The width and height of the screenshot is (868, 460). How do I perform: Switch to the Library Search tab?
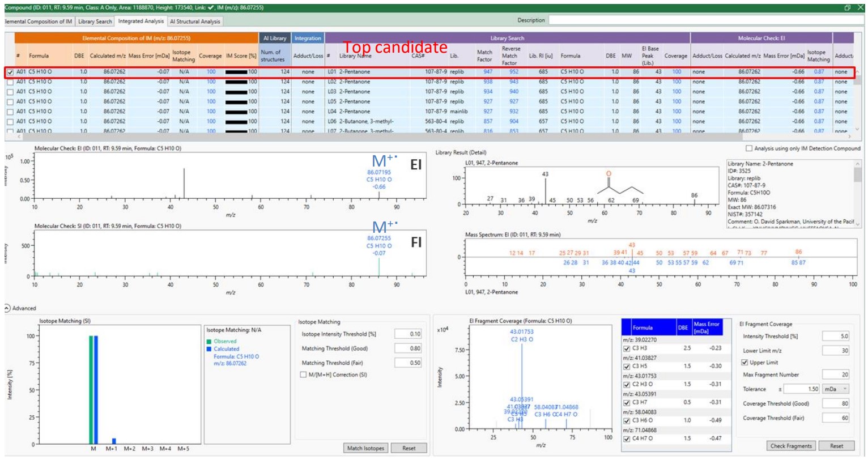click(x=95, y=22)
